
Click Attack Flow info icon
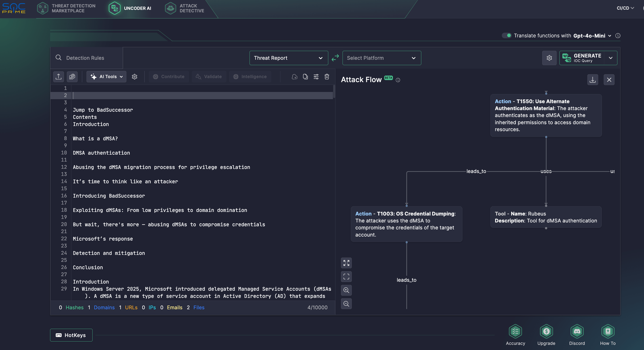[398, 80]
